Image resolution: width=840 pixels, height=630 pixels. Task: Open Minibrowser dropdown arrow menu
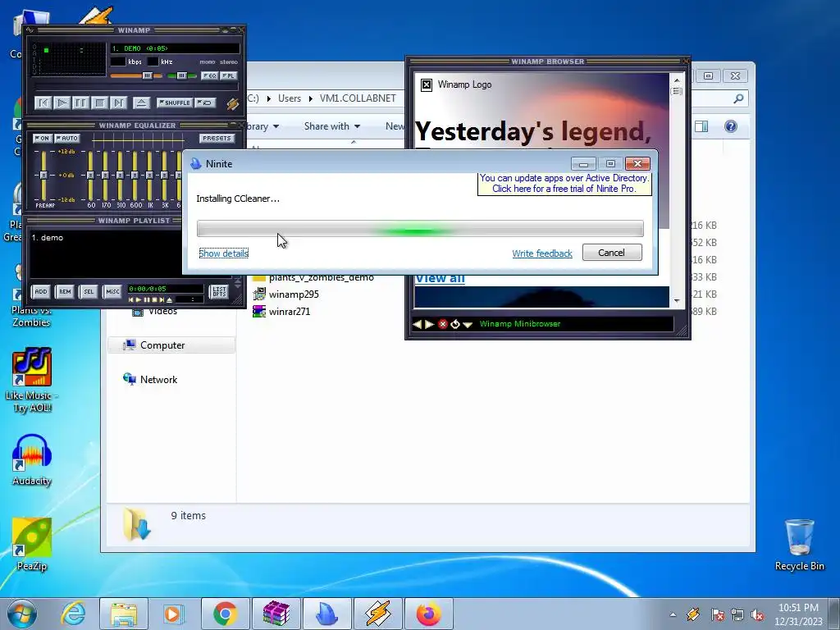click(x=468, y=325)
